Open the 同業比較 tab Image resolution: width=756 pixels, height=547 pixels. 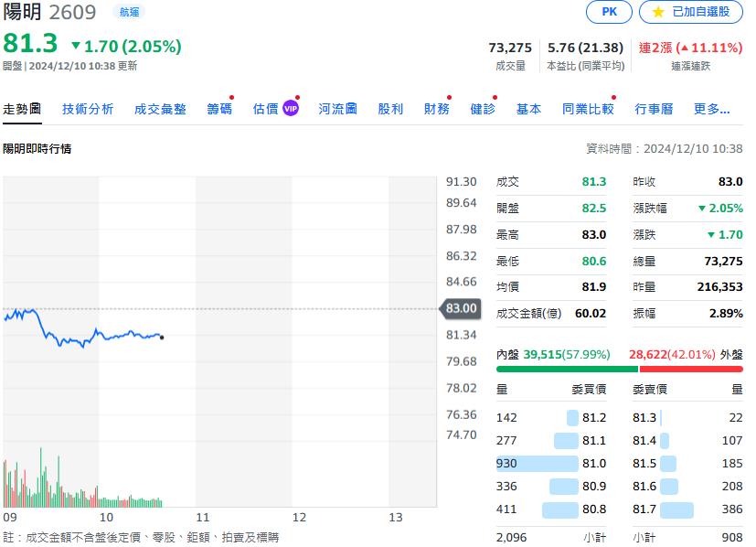click(x=588, y=109)
